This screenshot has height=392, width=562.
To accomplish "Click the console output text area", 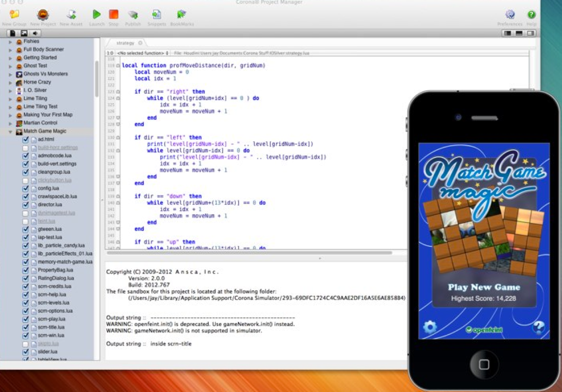I will 256,311.
